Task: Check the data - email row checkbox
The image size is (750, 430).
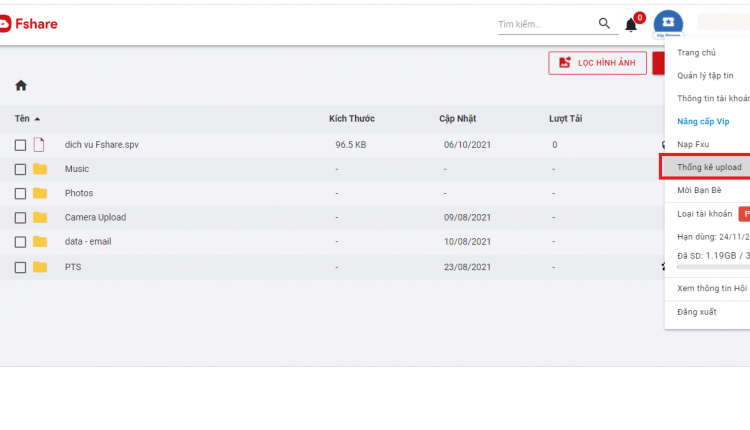Action: click(20, 242)
